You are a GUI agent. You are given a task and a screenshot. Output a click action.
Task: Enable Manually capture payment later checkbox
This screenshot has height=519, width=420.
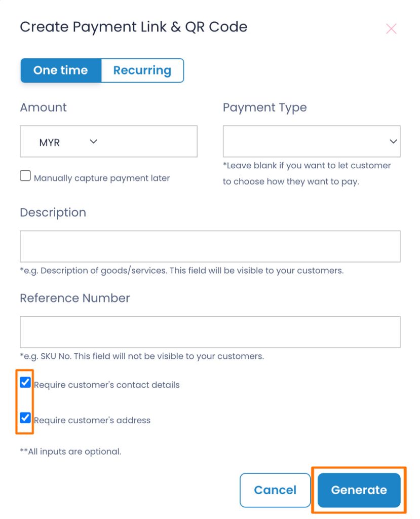[25, 176]
